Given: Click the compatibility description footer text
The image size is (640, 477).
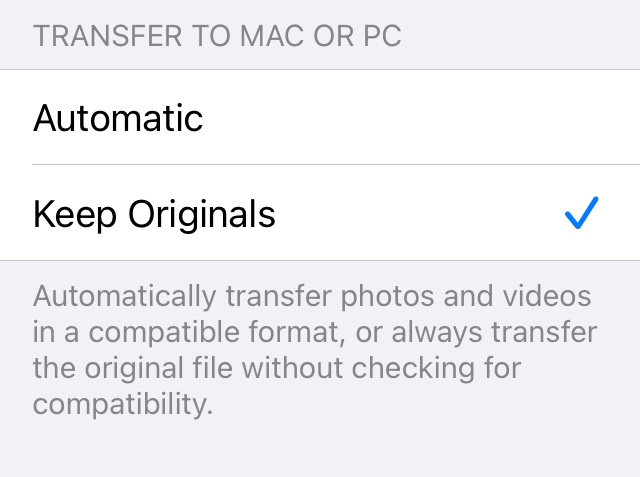Looking at the screenshot, I should click(315, 350).
